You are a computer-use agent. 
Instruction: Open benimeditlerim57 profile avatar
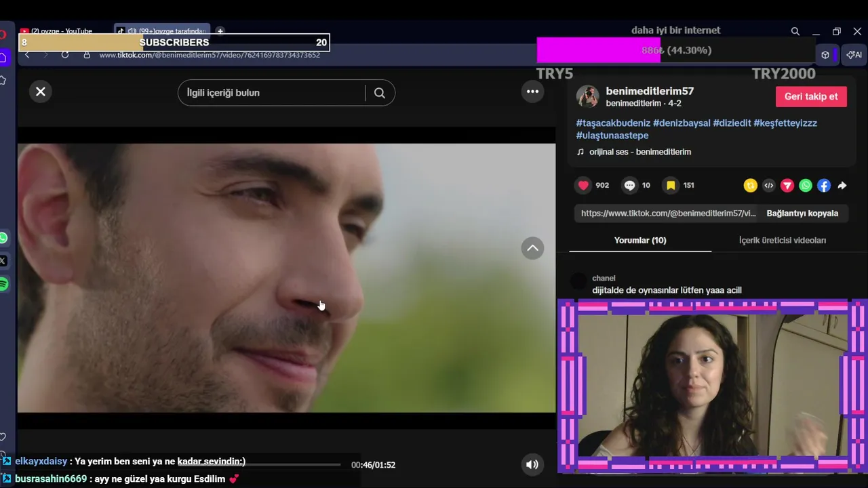[587, 96]
